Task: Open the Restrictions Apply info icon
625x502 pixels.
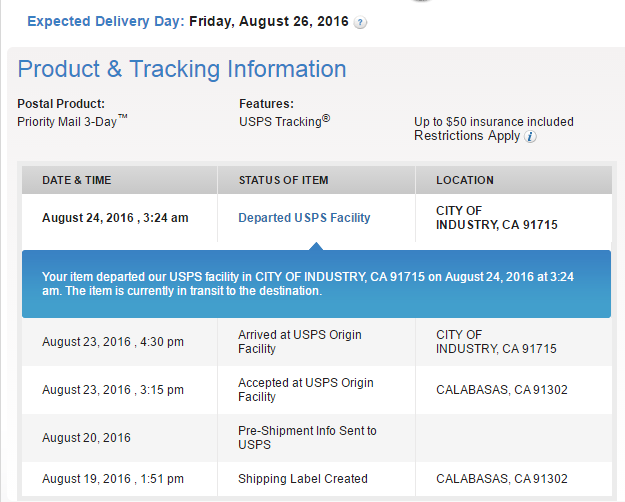Action: pyautogui.click(x=530, y=137)
